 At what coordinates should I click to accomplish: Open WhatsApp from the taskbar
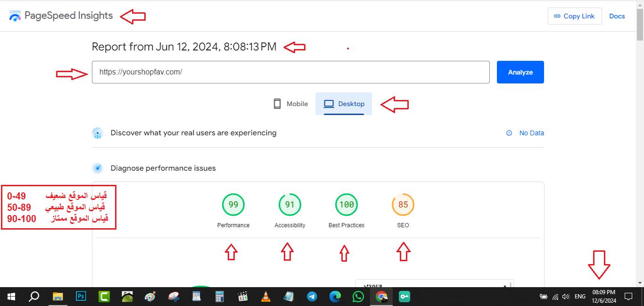358,297
